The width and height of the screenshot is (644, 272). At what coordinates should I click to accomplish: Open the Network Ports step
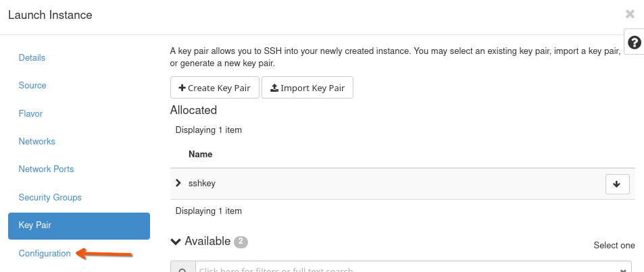[x=46, y=169]
